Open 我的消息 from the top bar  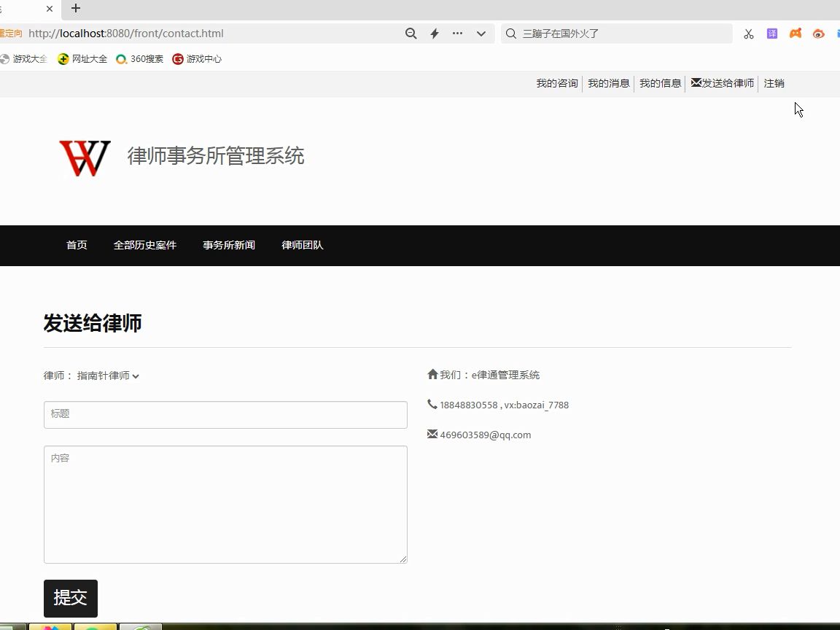tap(609, 83)
